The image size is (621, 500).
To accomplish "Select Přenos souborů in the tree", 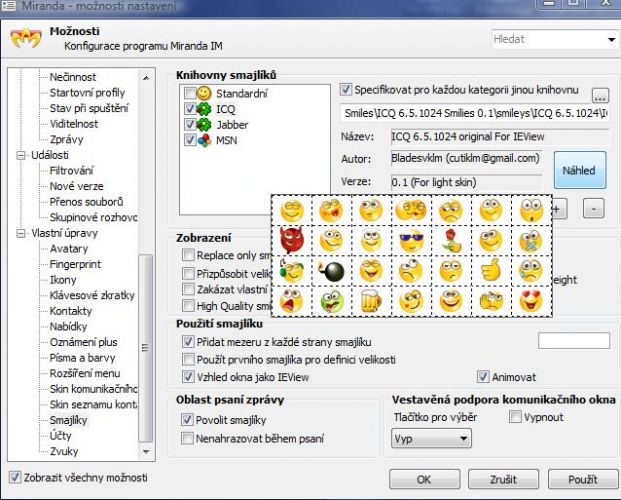I will point(86,202).
